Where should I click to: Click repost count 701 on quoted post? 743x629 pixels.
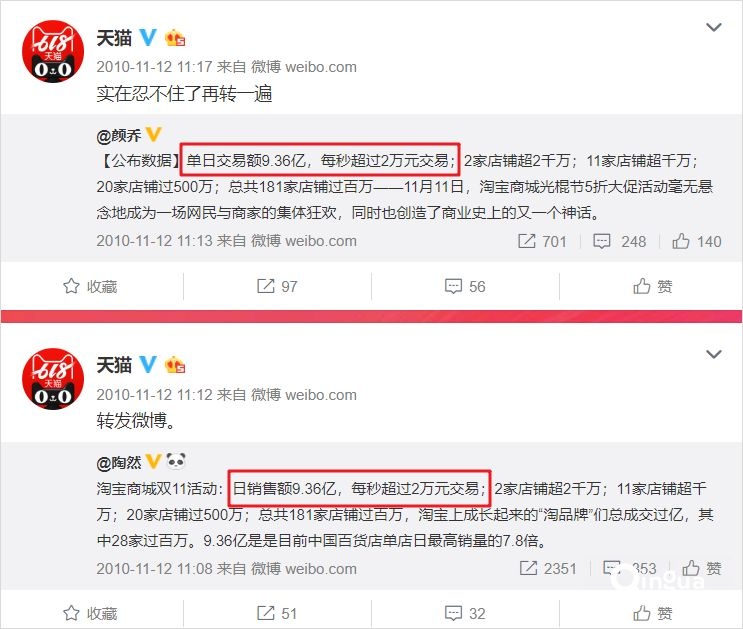coord(542,241)
